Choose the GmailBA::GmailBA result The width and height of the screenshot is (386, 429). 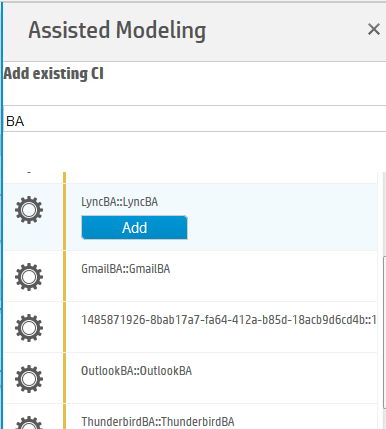pos(126,269)
